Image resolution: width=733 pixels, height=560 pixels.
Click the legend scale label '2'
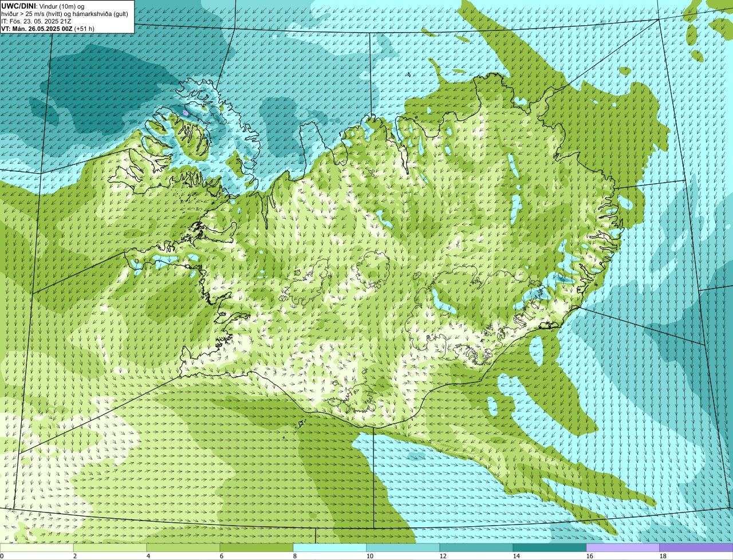tap(75, 556)
